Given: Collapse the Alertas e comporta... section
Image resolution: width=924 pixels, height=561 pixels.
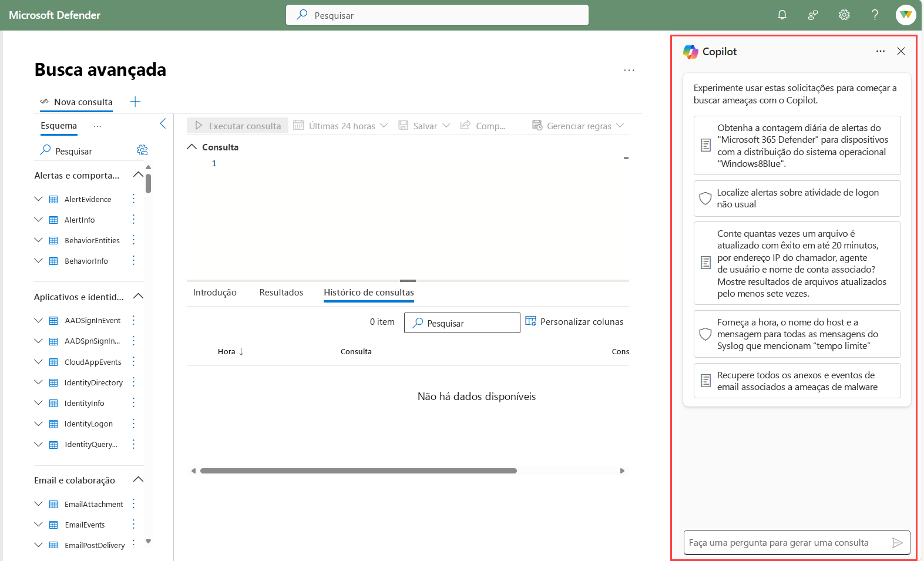Looking at the screenshot, I should tap(139, 174).
